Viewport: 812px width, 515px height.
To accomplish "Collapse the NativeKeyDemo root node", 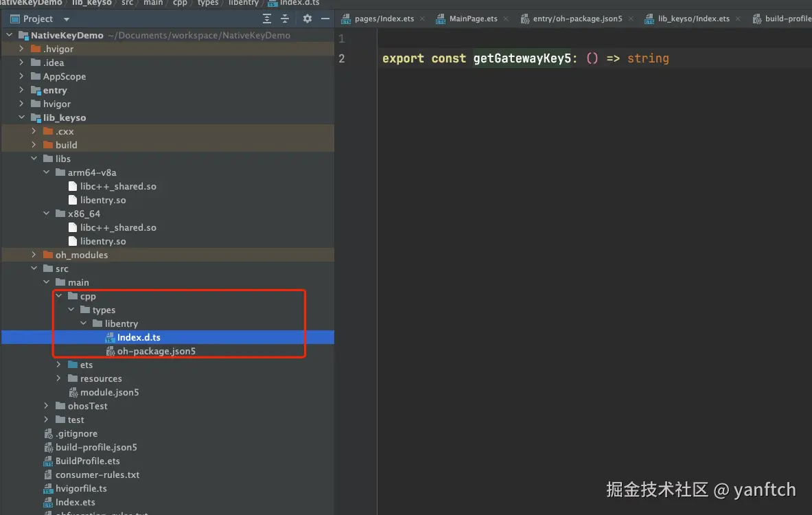I will point(10,35).
